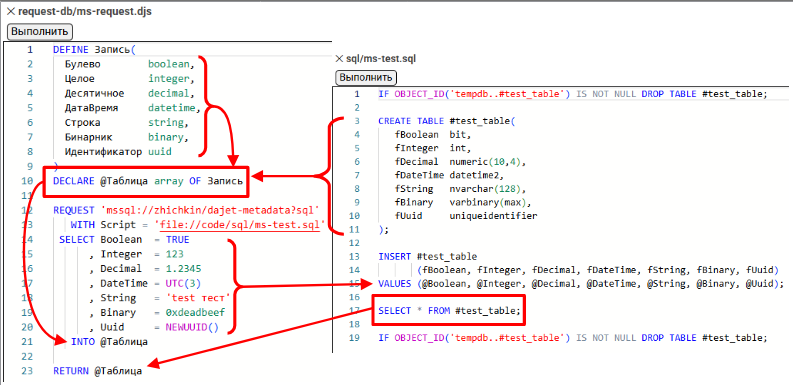This screenshot has height=385, width=793.
Task: Click line number 23 in ms-request.djs gutter
Action: 27,371
